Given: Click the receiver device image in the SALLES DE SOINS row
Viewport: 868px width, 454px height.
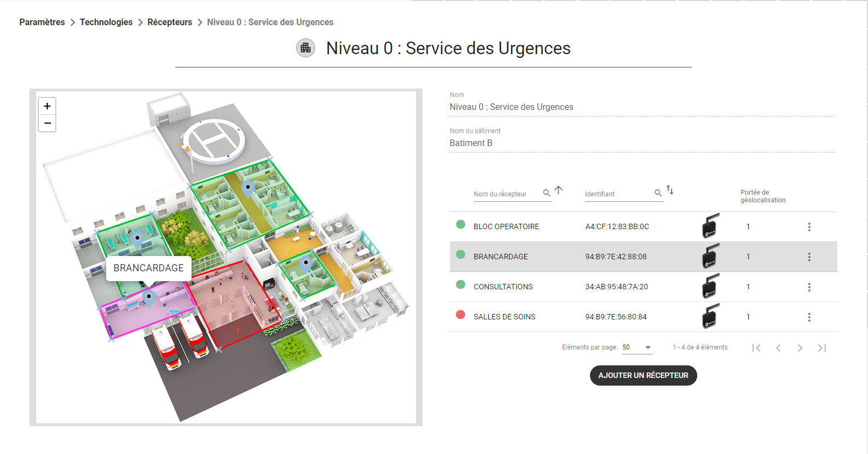Looking at the screenshot, I should [x=710, y=317].
